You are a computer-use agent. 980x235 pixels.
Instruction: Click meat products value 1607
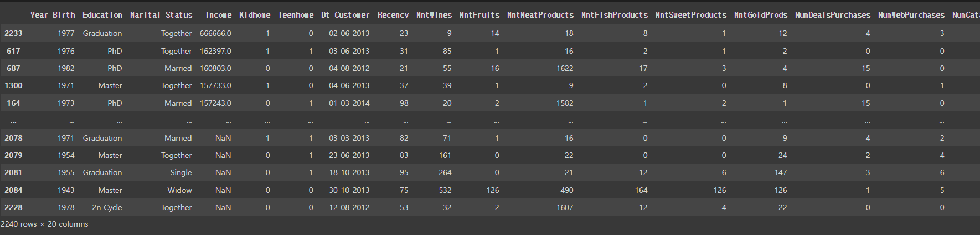click(565, 207)
